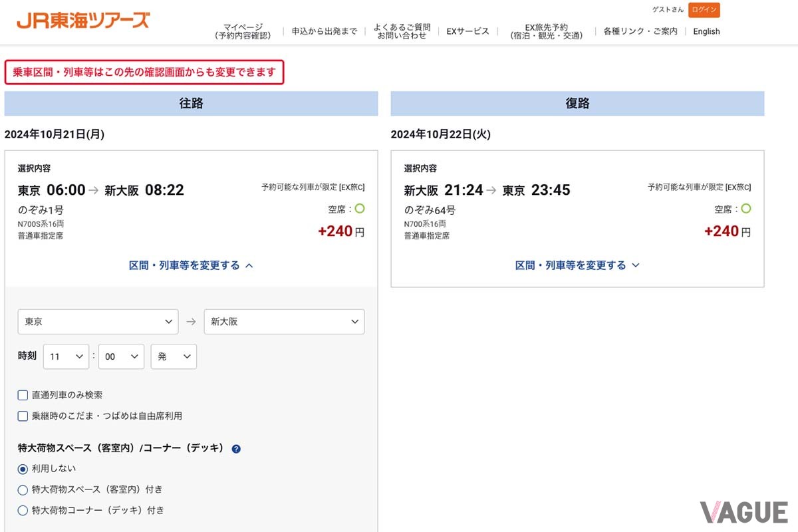Click the 復路 section header
This screenshot has width=798, height=532.
pyautogui.click(x=577, y=104)
